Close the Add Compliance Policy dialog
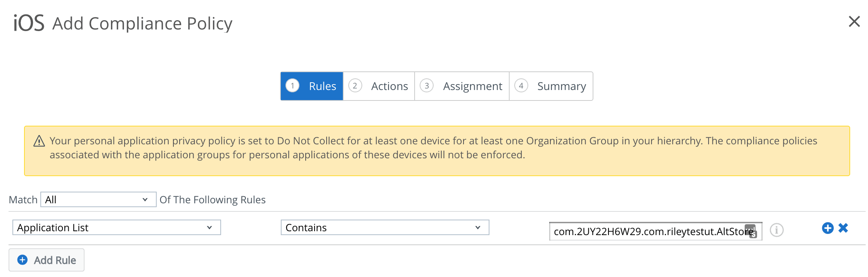This screenshot has width=868, height=277. tap(854, 21)
